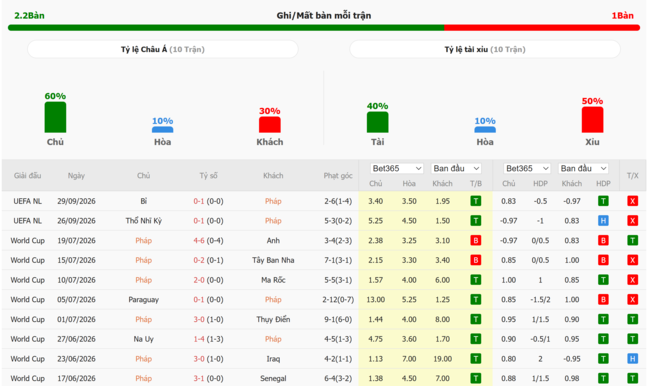Click the green T result badge in 01/07/2026 row
Viewport: 650px width, 386px height.
476,319
